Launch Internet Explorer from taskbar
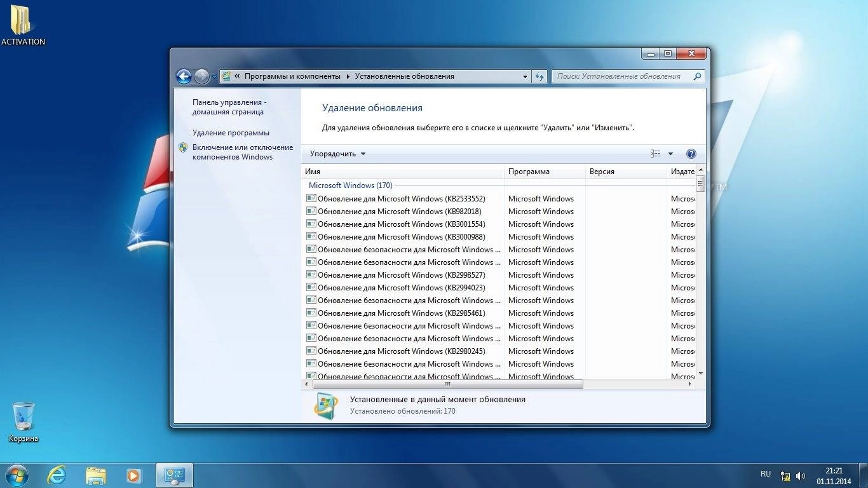Screen dimensions: 868x488 tap(57, 475)
